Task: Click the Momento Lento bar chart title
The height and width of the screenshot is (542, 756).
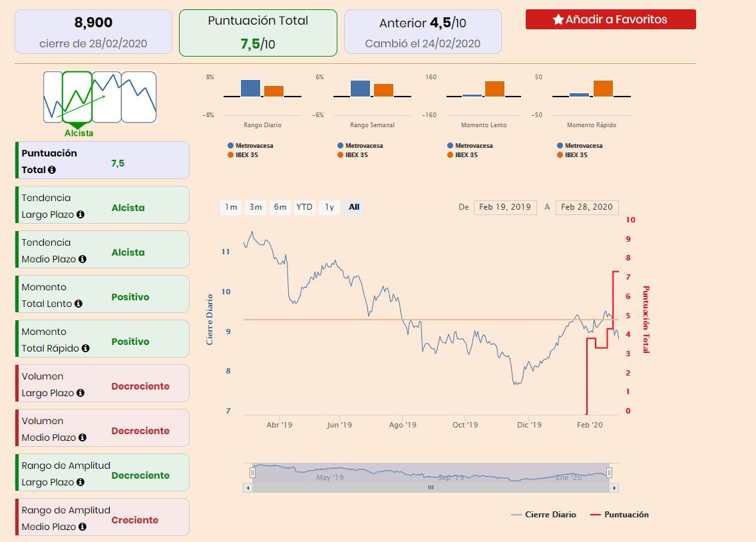Action: (484, 125)
